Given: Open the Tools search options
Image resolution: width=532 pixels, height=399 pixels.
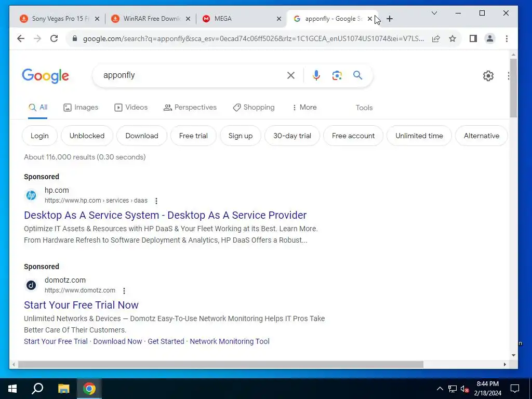Looking at the screenshot, I should click(364, 108).
